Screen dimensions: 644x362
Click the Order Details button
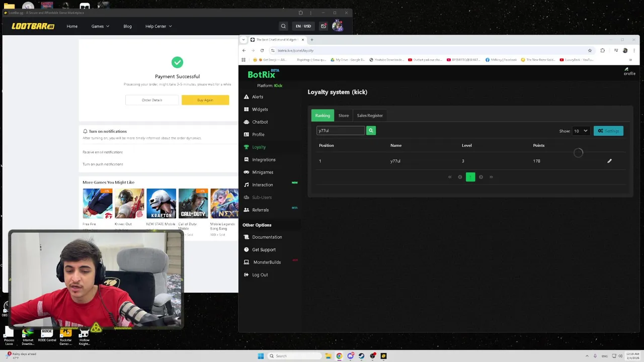click(x=152, y=100)
